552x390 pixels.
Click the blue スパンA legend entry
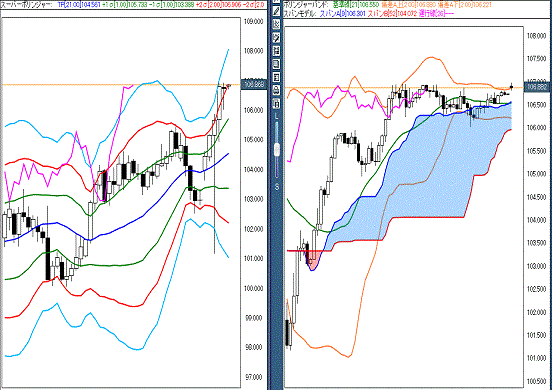tap(342, 14)
